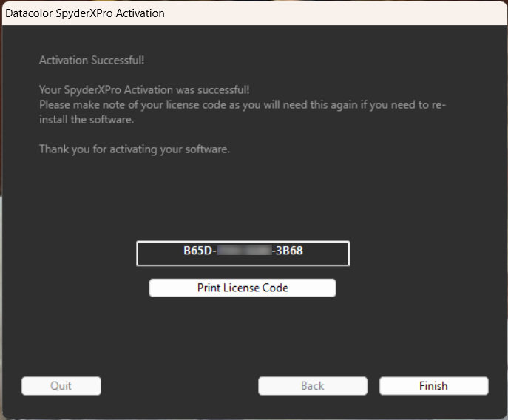Click the Back button
508x420 pixels.
point(313,386)
